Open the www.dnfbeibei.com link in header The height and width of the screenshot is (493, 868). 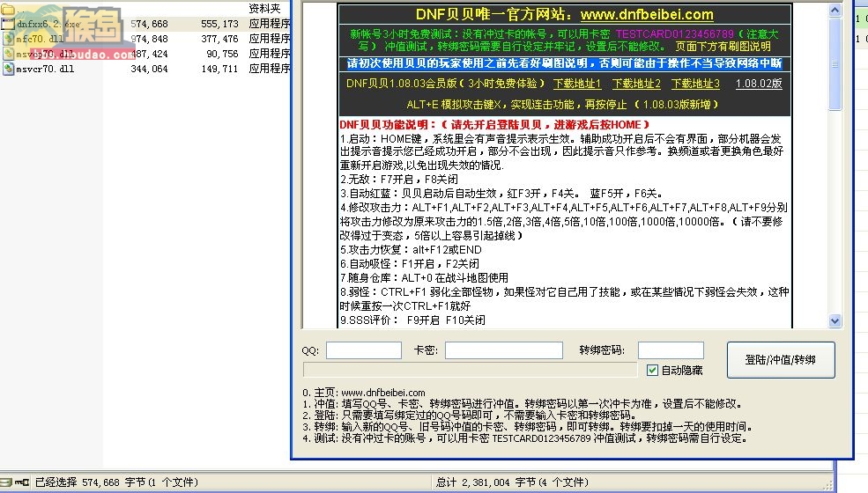click(647, 14)
